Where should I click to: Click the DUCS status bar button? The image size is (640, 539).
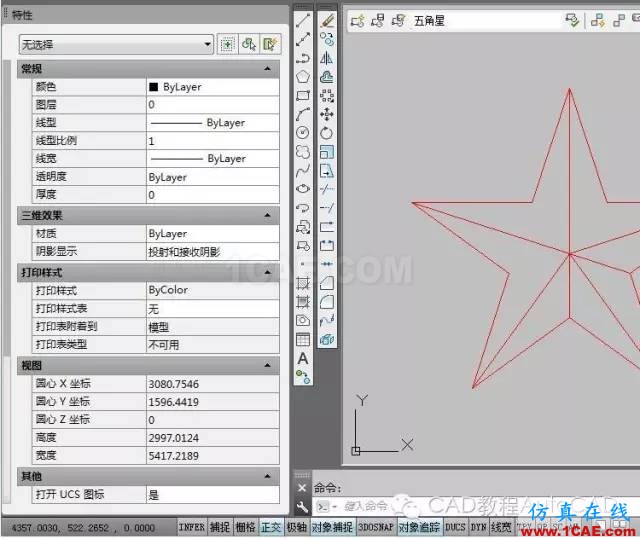(455, 527)
